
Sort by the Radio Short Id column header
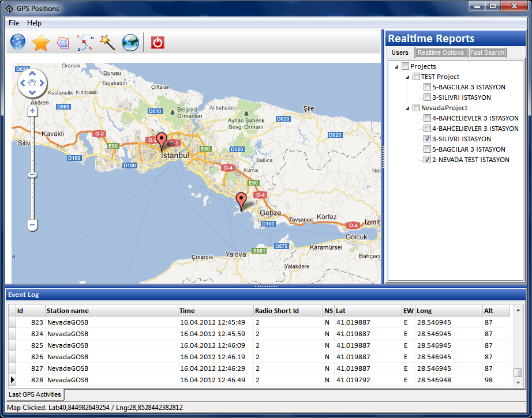pyautogui.click(x=288, y=311)
